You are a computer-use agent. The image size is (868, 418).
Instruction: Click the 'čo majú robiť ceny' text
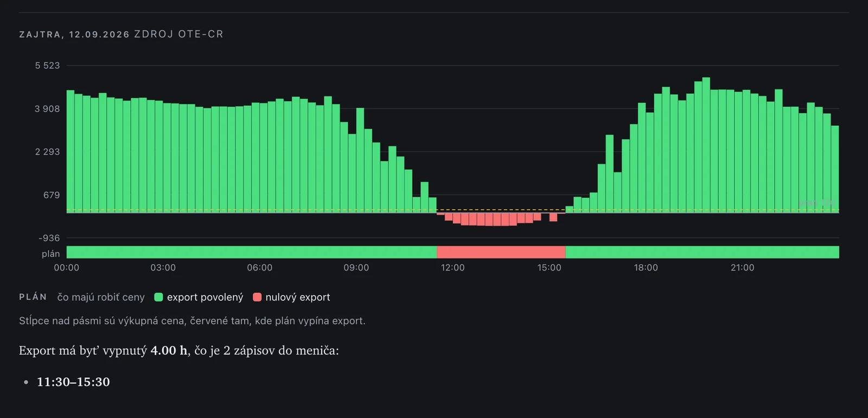101,297
